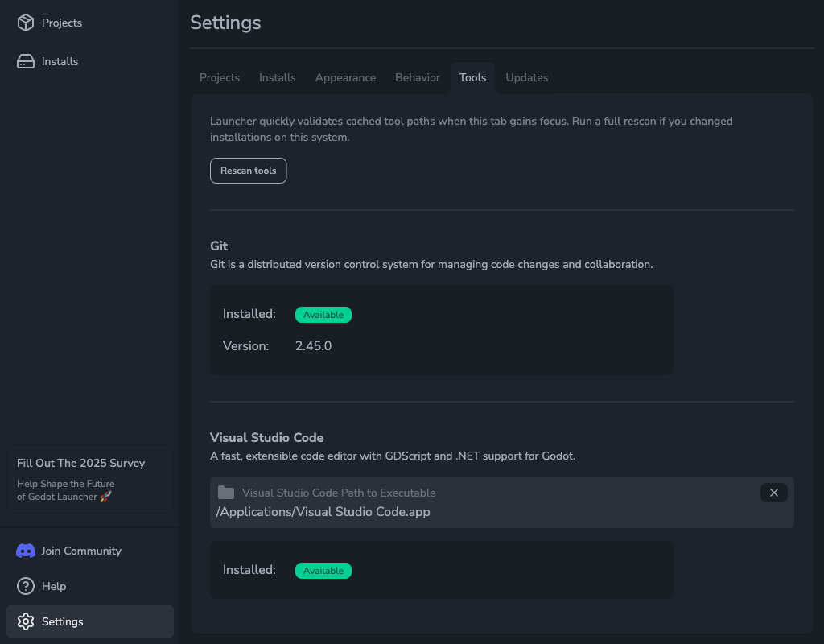Click the Visual Studio Code section heading
The width and height of the screenshot is (824, 644).
pyautogui.click(x=266, y=437)
